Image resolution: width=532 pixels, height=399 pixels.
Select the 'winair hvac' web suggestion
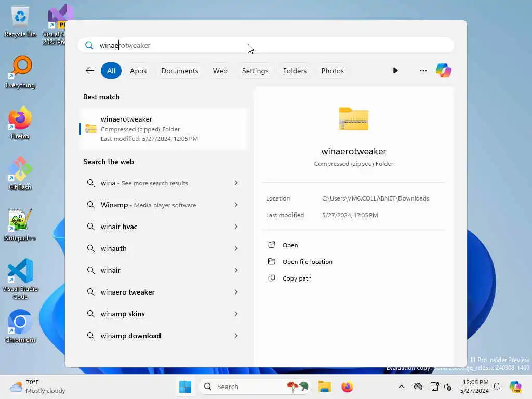coord(164,227)
